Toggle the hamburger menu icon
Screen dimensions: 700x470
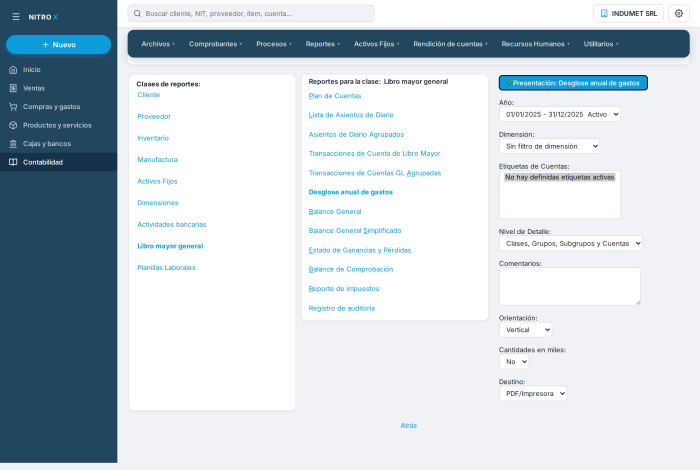[x=16, y=17]
